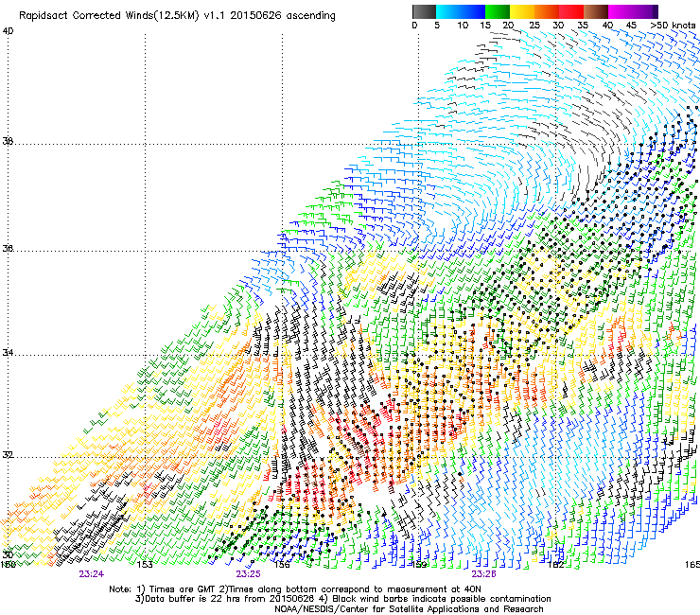Click the "15" label under the color legend
Image resolution: width=700 pixels, height=615 pixels.
tap(485, 25)
